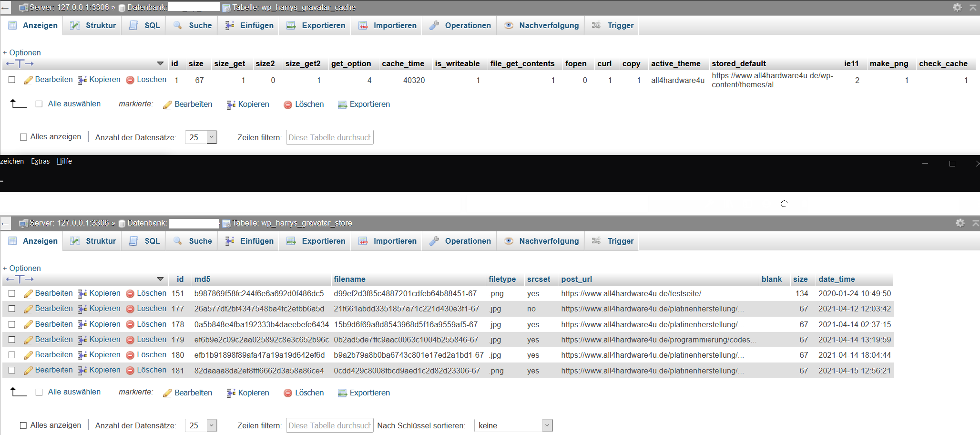
Task: Check the checkbox for row id 180
Action: pos(12,355)
